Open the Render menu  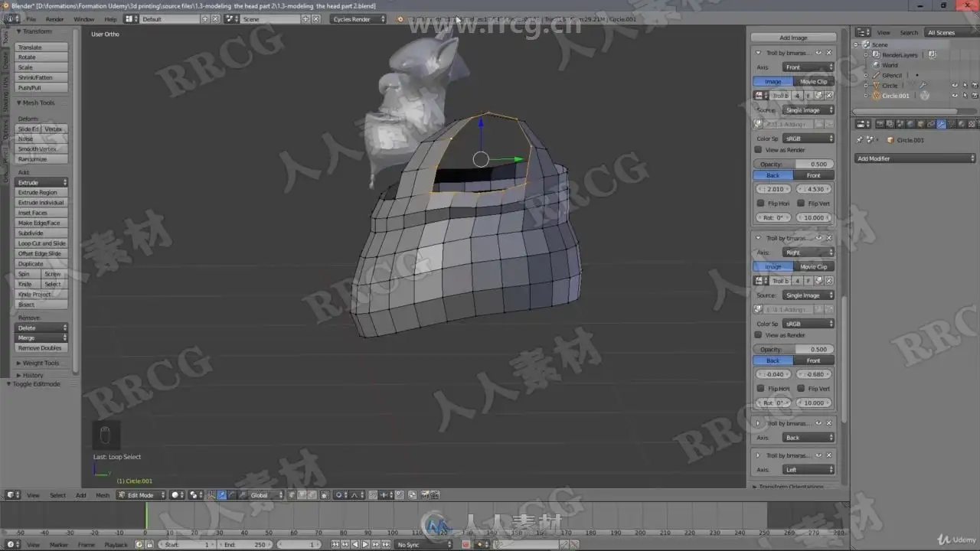54,18
